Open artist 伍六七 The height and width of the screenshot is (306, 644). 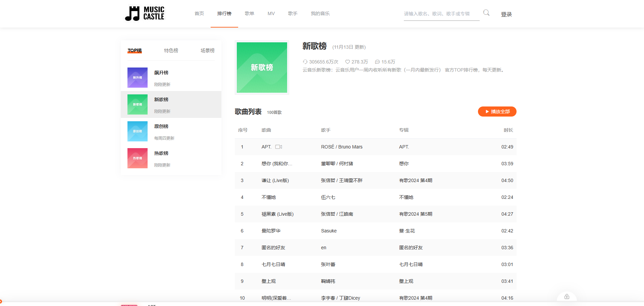click(328, 197)
